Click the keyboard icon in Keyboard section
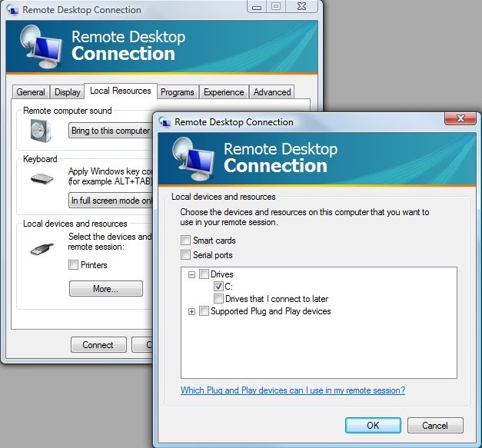Image resolution: width=482 pixels, height=448 pixels. coord(42,178)
